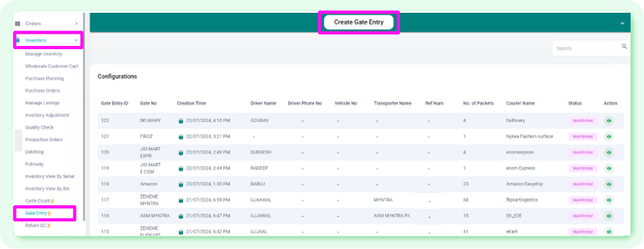This screenshot has width=644, height=249.
Task: Click the Creation Time column header
Action: 192,103
